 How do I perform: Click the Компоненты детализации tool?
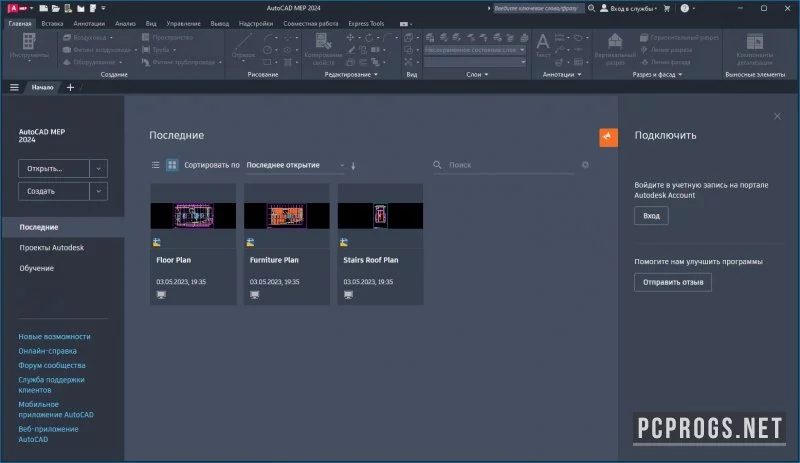click(755, 50)
